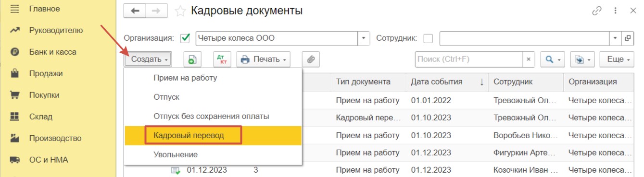This screenshot has height=177, width=644.
Task: Open the Дт/Кт postings icon
Action: (222, 59)
